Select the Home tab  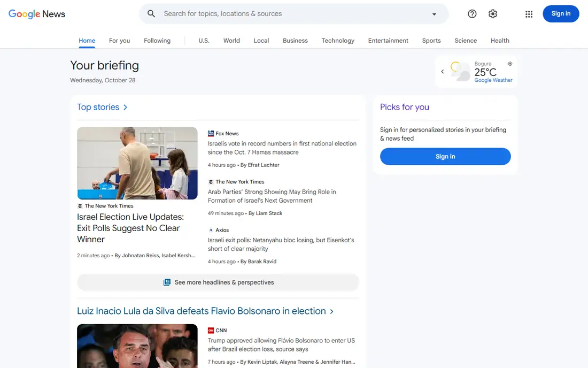click(87, 41)
